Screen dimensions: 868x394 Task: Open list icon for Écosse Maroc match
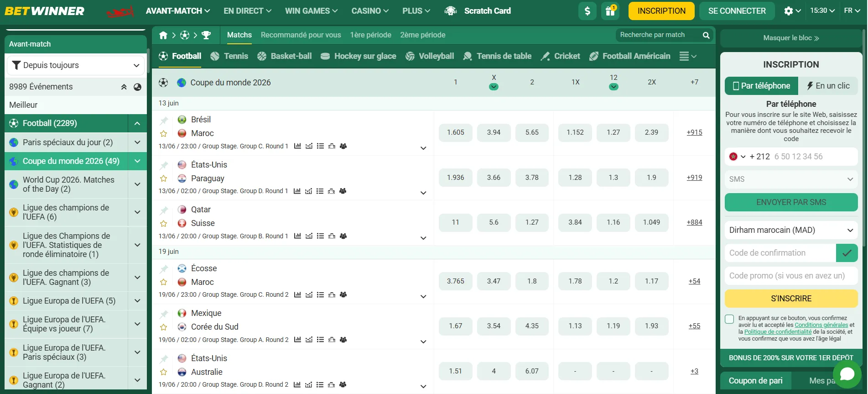tap(320, 295)
